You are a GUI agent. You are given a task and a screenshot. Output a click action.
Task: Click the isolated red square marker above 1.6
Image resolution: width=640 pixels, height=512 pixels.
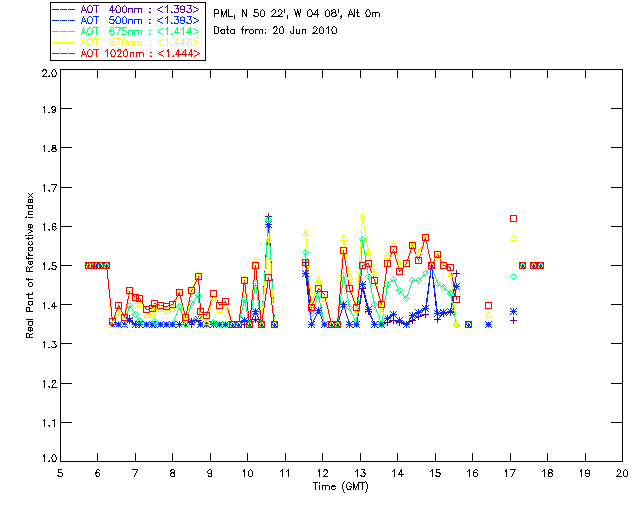tap(513, 218)
